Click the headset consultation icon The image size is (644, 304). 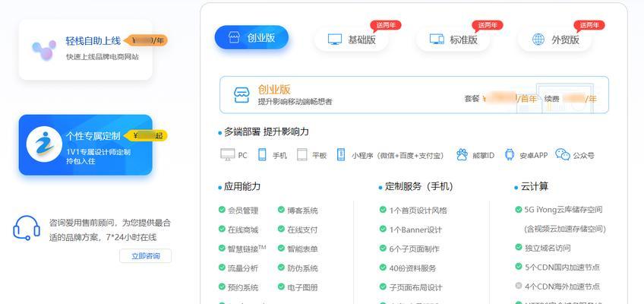pyautogui.click(x=27, y=228)
